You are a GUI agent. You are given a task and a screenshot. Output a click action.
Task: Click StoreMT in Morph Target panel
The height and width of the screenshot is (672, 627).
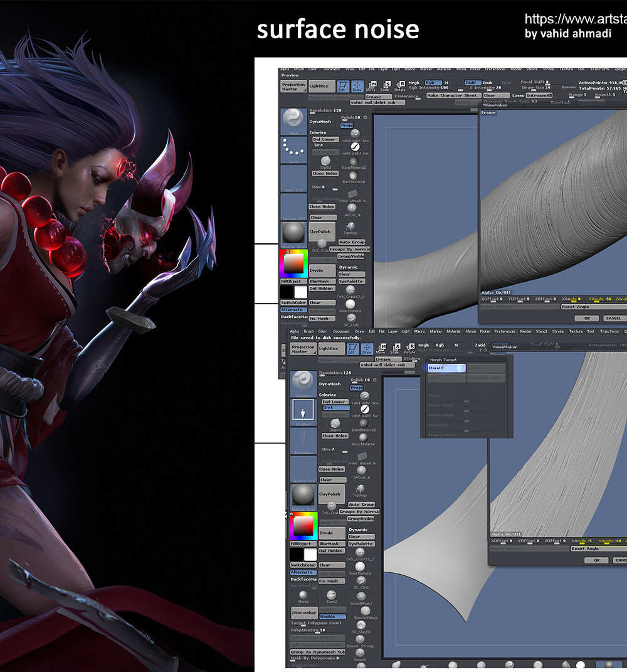click(x=446, y=368)
